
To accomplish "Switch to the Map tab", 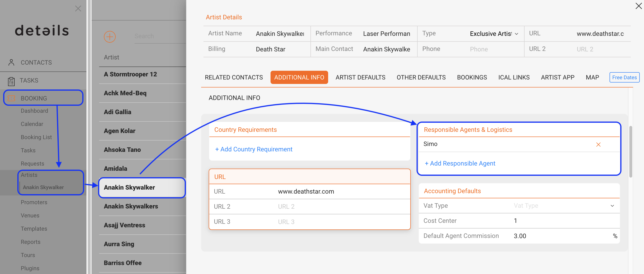I will 592,77.
